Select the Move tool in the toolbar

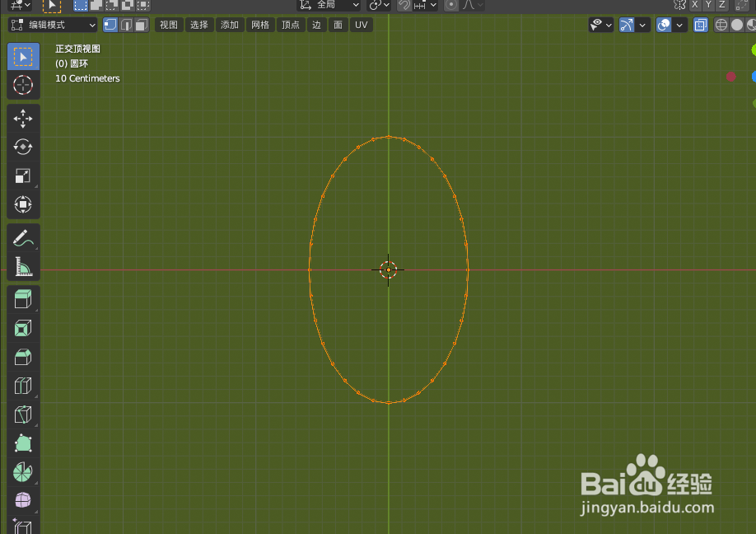[23, 118]
